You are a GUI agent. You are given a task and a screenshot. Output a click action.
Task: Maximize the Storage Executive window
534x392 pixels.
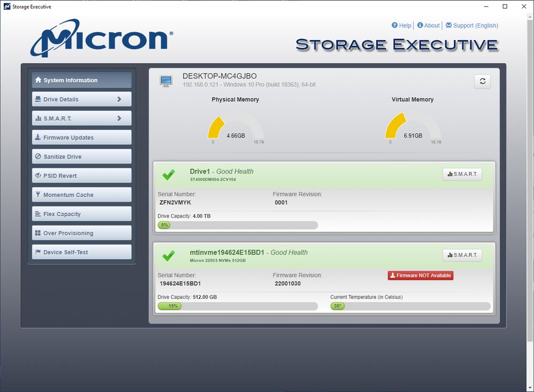click(505, 6)
